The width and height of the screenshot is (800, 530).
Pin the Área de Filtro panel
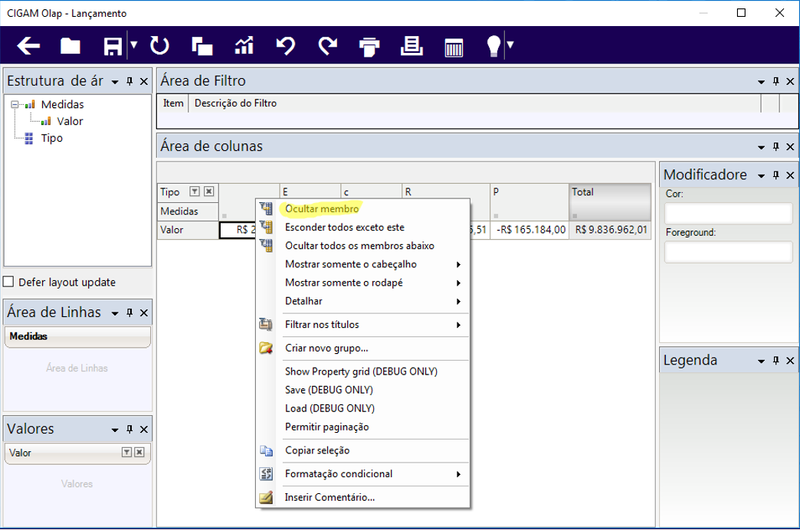pyautogui.click(x=776, y=81)
